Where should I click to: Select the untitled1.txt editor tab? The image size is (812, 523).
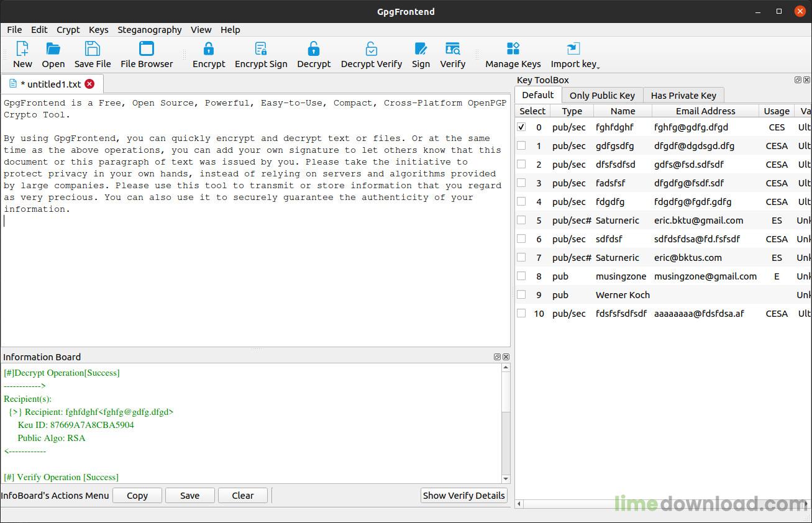click(51, 84)
